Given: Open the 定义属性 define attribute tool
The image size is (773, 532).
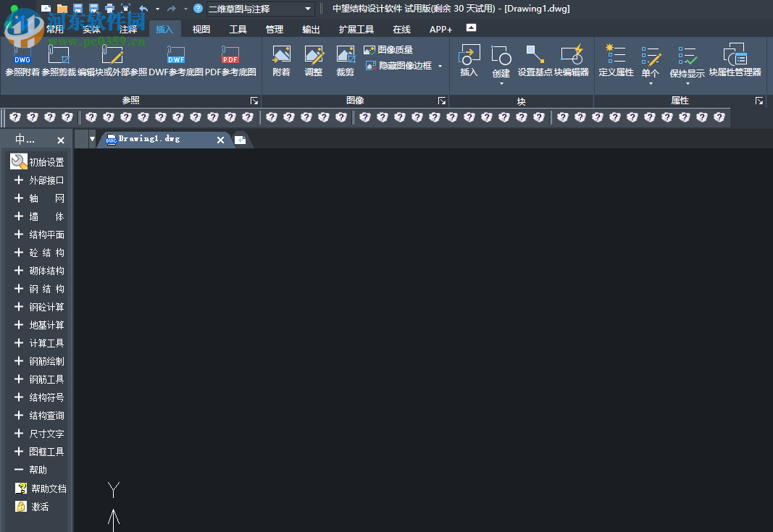Looking at the screenshot, I should [x=617, y=61].
